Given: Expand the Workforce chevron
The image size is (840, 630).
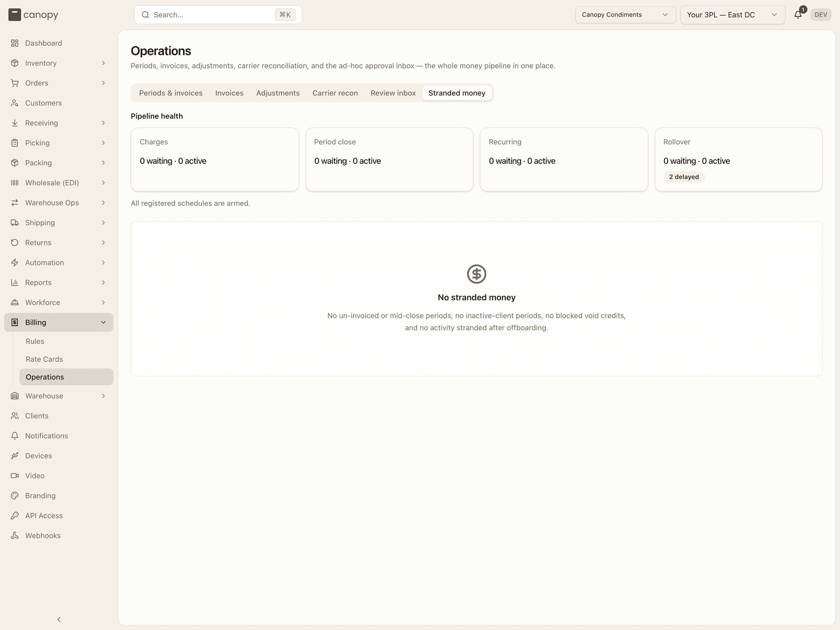Looking at the screenshot, I should click(x=103, y=303).
